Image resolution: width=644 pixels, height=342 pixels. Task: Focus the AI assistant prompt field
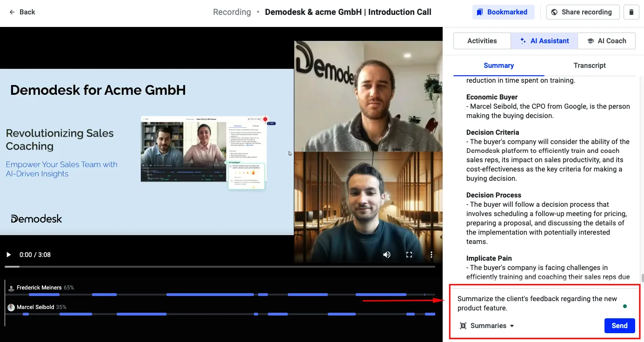(537, 303)
